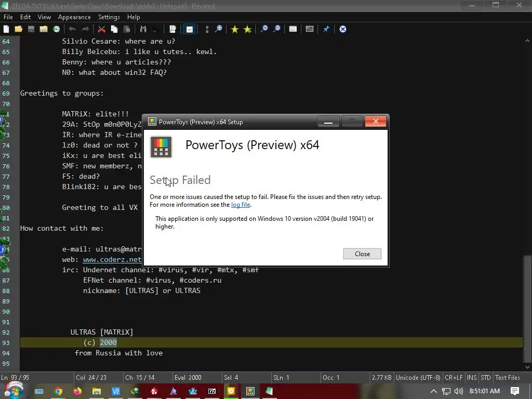Click Text Files lexer in status bar
532x399 pixels.
point(507,378)
